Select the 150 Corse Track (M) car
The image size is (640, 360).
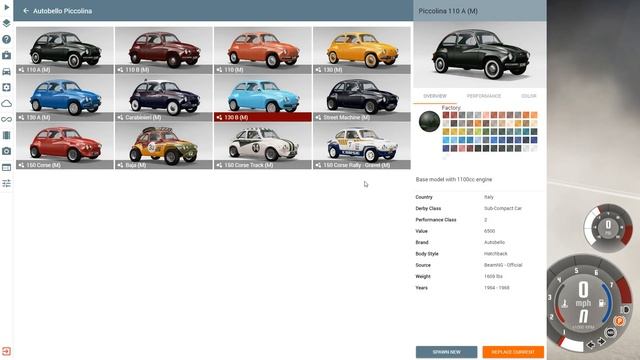point(263,146)
